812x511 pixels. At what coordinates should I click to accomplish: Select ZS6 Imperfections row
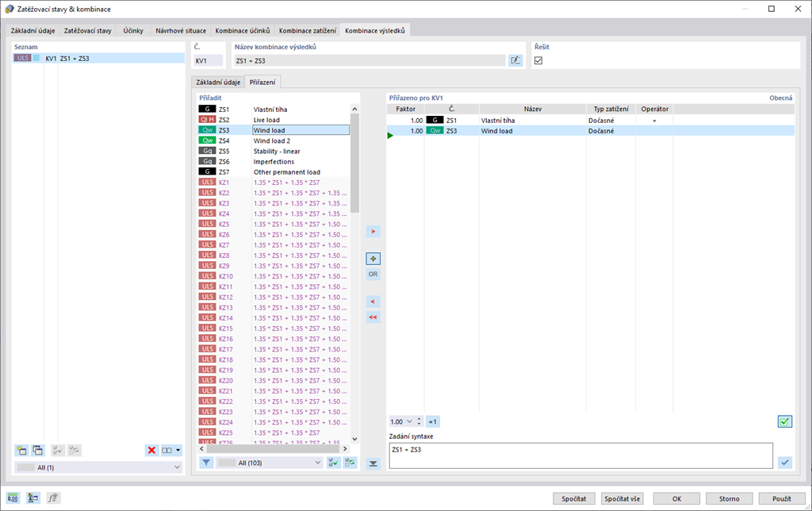pyautogui.click(x=274, y=161)
